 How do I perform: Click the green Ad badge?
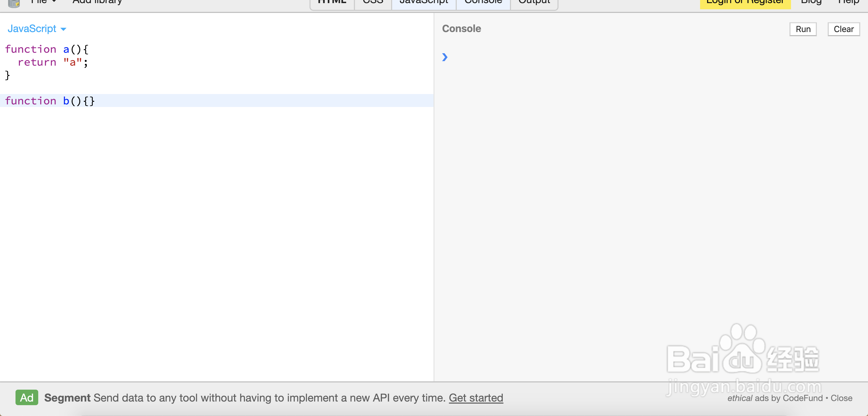(x=27, y=398)
